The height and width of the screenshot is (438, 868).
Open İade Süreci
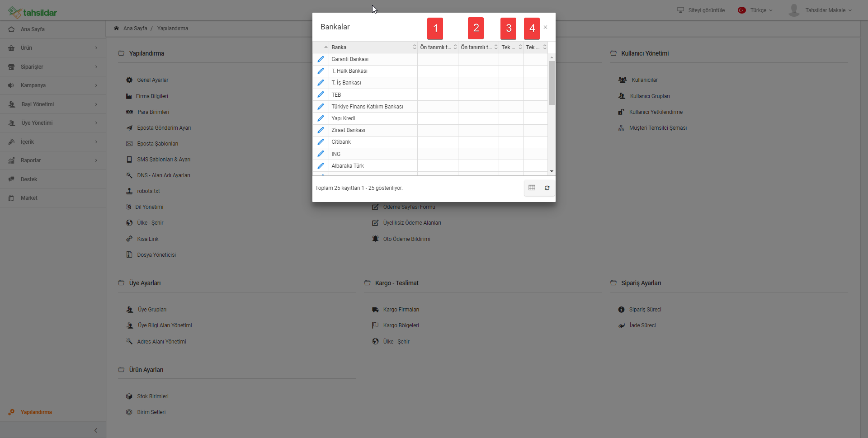click(x=642, y=325)
